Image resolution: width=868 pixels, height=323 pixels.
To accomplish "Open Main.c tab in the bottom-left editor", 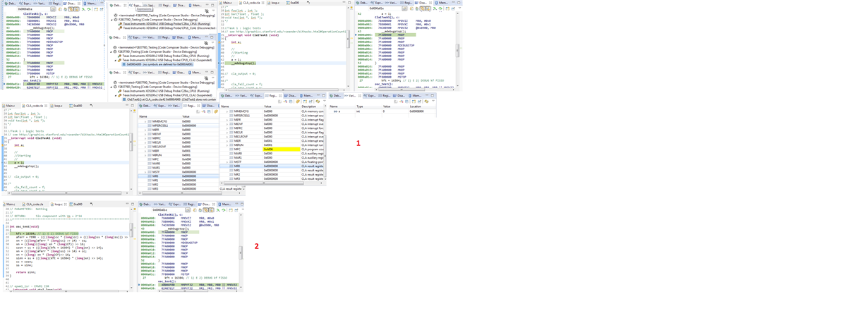I will tap(9, 205).
